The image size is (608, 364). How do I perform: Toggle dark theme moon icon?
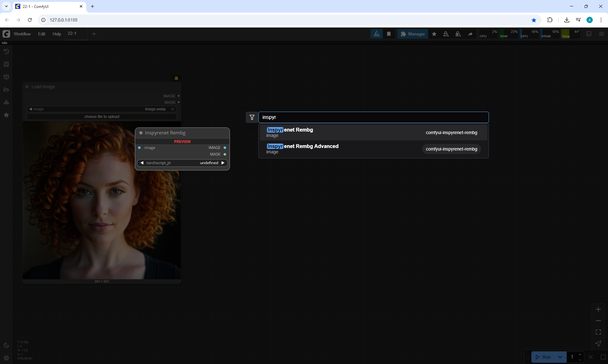point(6,345)
